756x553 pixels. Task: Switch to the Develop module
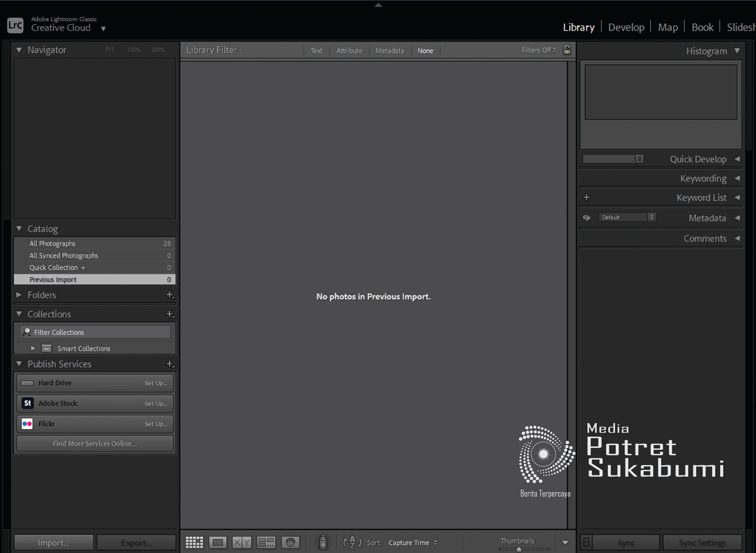pyautogui.click(x=626, y=27)
